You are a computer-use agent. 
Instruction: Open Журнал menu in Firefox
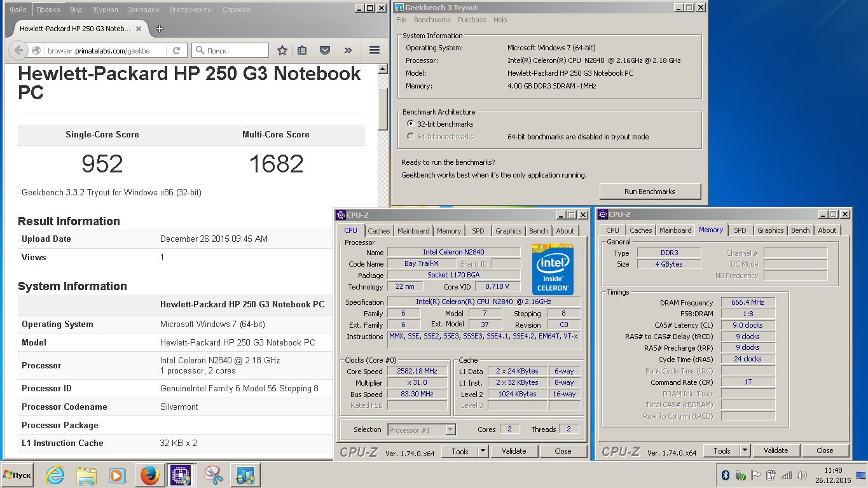coord(105,10)
